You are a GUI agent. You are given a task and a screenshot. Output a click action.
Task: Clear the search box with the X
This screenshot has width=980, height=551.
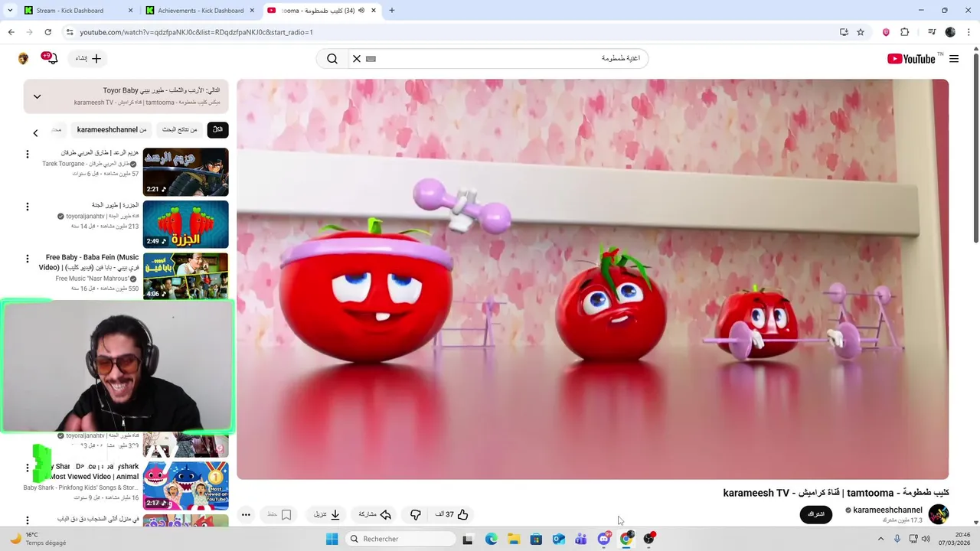click(x=357, y=59)
